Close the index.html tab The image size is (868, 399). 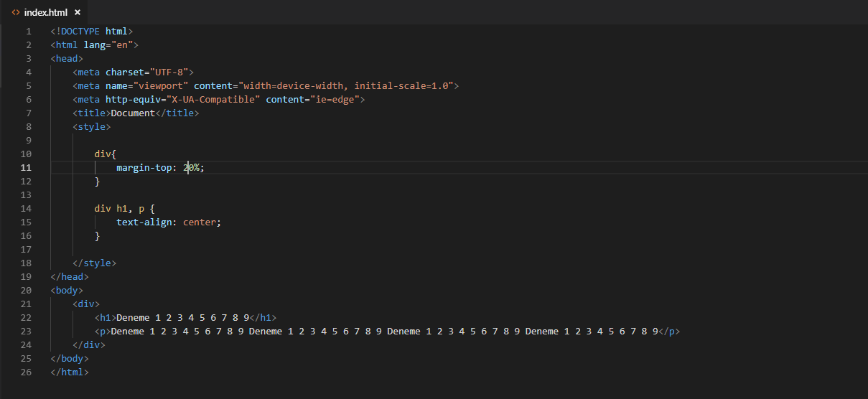[x=78, y=12]
